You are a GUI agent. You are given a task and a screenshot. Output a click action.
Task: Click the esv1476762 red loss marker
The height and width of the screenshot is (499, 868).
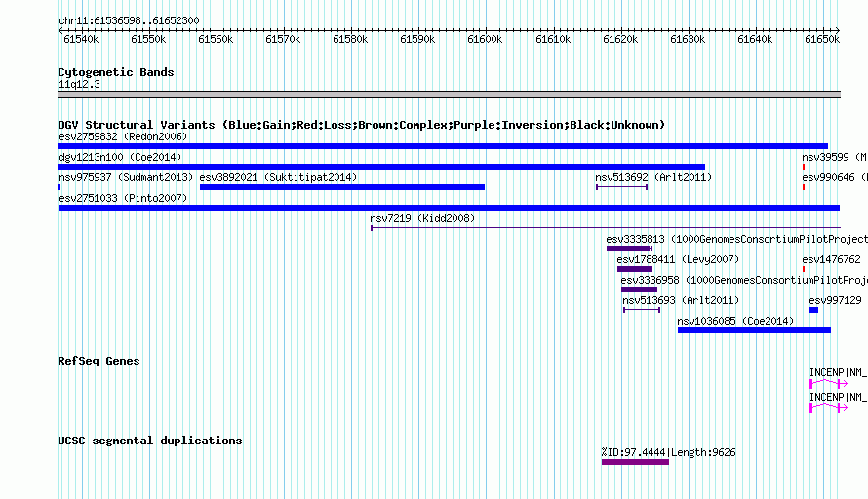[x=804, y=269]
